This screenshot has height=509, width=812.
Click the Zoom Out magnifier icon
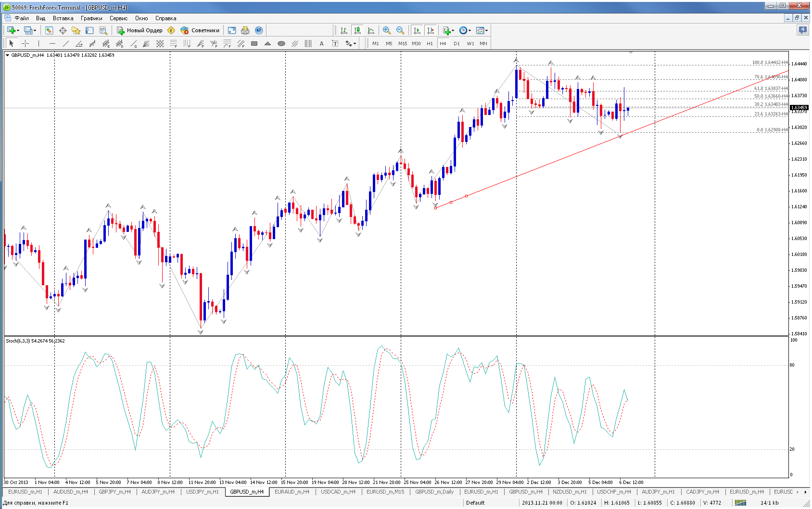(400, 30)
